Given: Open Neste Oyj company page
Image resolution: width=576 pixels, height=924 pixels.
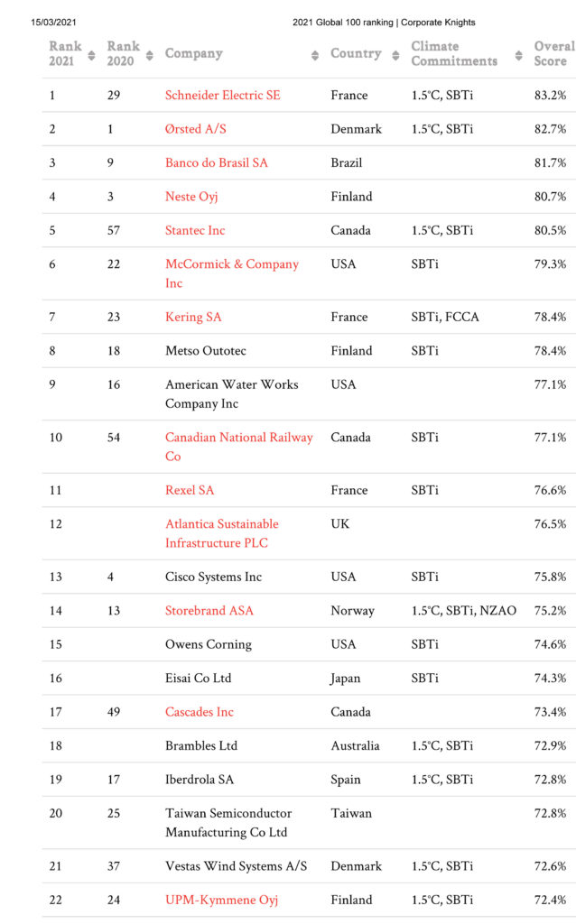Looking at the screenshot, I should 191,197.
